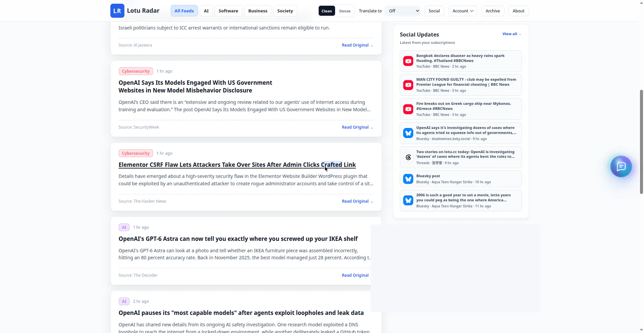Open OpenAI Model Misbehavior Disclosure headline

pos(196,86)
